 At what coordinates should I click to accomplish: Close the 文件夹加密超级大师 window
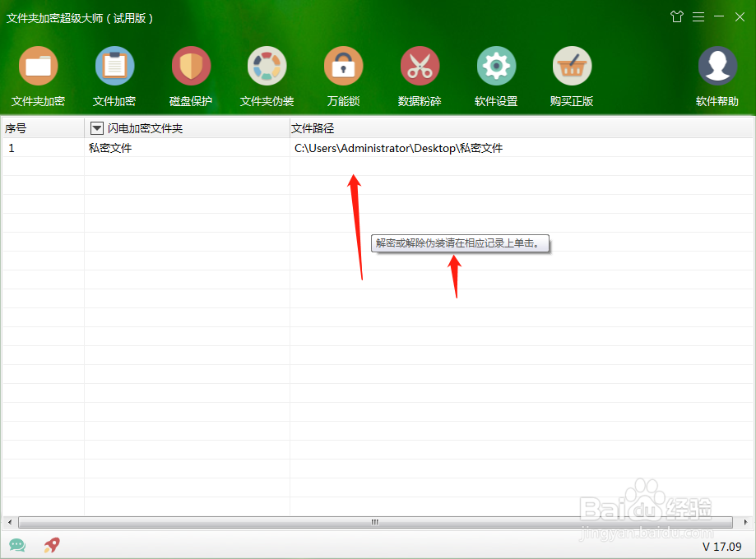pyautogui.click(x=740, y=17)
